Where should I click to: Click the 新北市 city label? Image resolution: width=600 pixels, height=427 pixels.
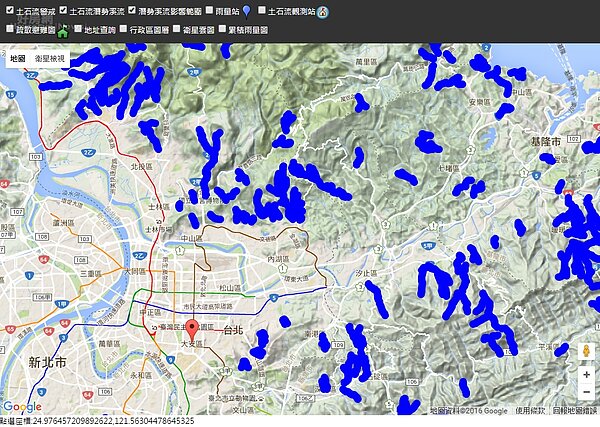click(47, 362)
